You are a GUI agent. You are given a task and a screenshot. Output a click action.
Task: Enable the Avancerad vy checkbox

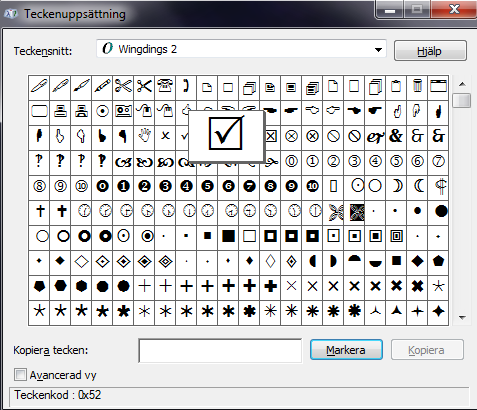[x=20, y=375]
